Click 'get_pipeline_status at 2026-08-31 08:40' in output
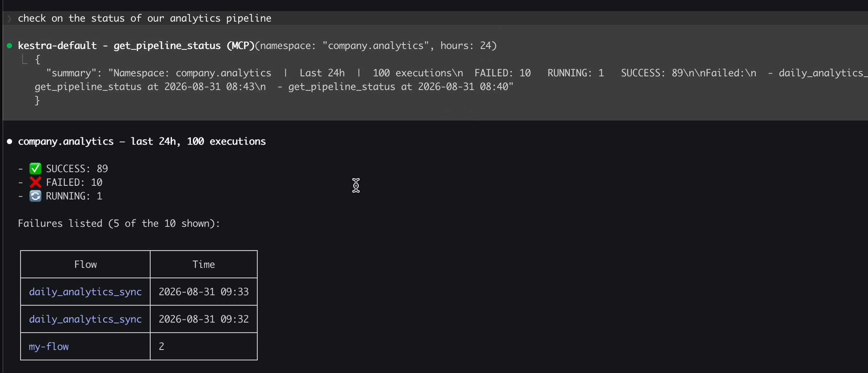The height and width of the screenshot is (373, 868). point(399,87)
